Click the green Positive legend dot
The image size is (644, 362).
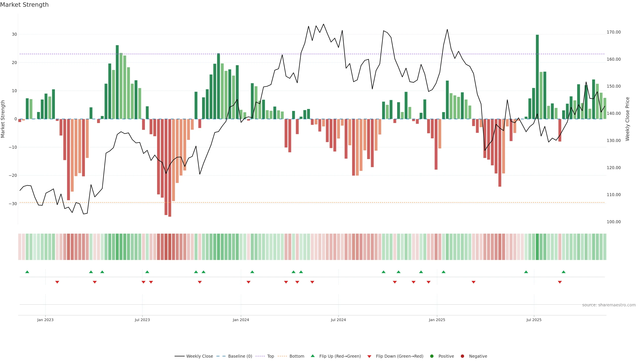coord(432,356)
